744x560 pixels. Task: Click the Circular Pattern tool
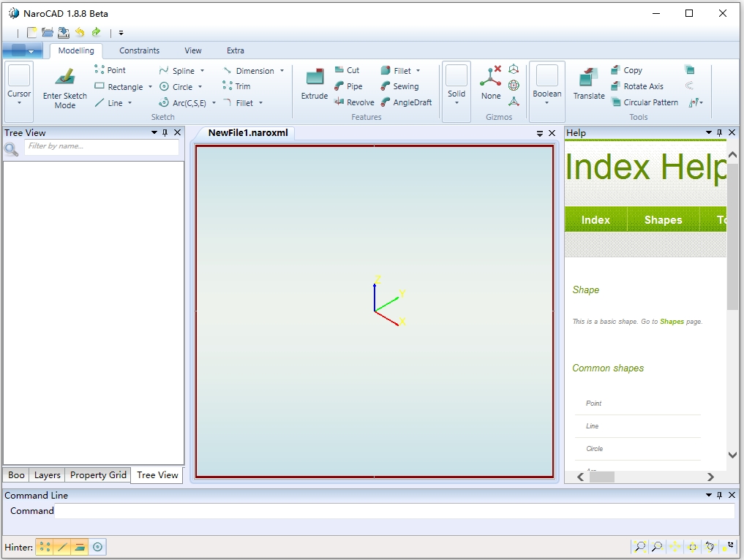tap(645, 102)
